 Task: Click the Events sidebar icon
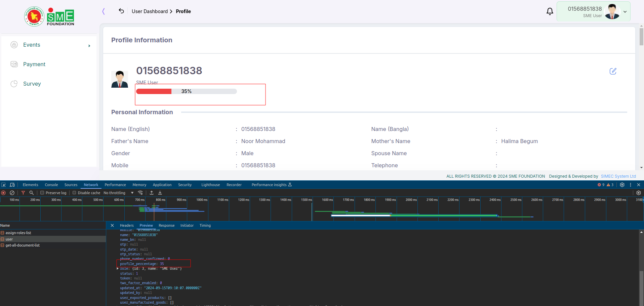(14, 45)
